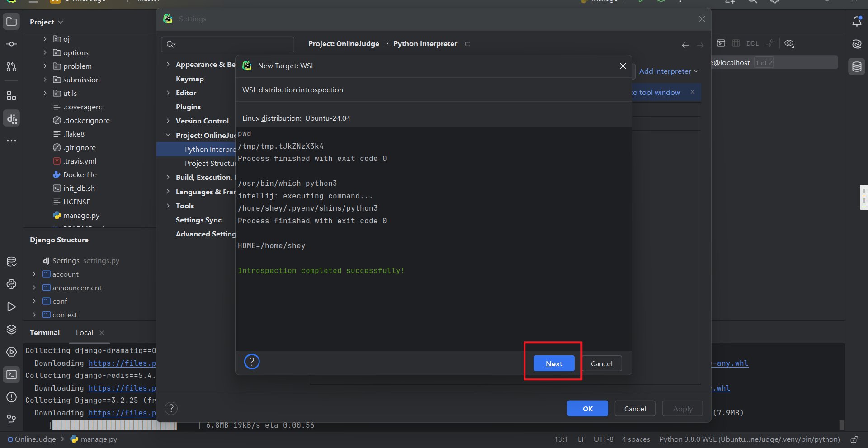The width and height of the screenshot is (868, 448).
Task: Open the Run tool window icon
Action: 12,307
